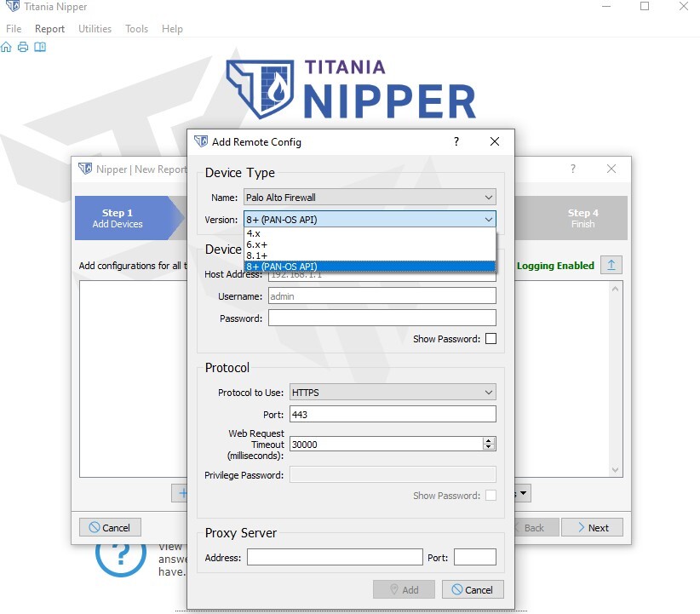700x614 pixels.
Task: Increase Web Request Timeout with up stepper arrow
Action: coord(489,440)
